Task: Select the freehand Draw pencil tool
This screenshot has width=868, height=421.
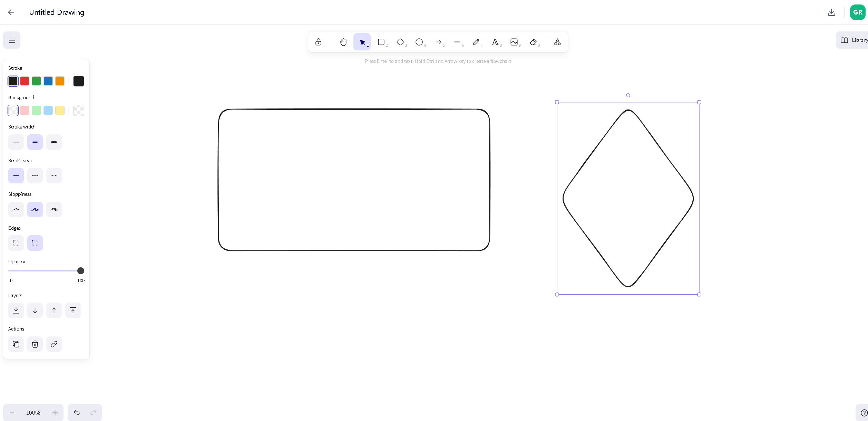Action: pyautogui.click(x=476, y=42)
